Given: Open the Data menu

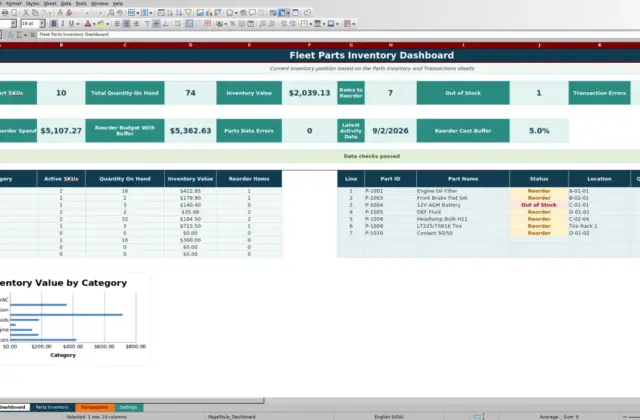Looking at the screenshot, I should [66, 3].
